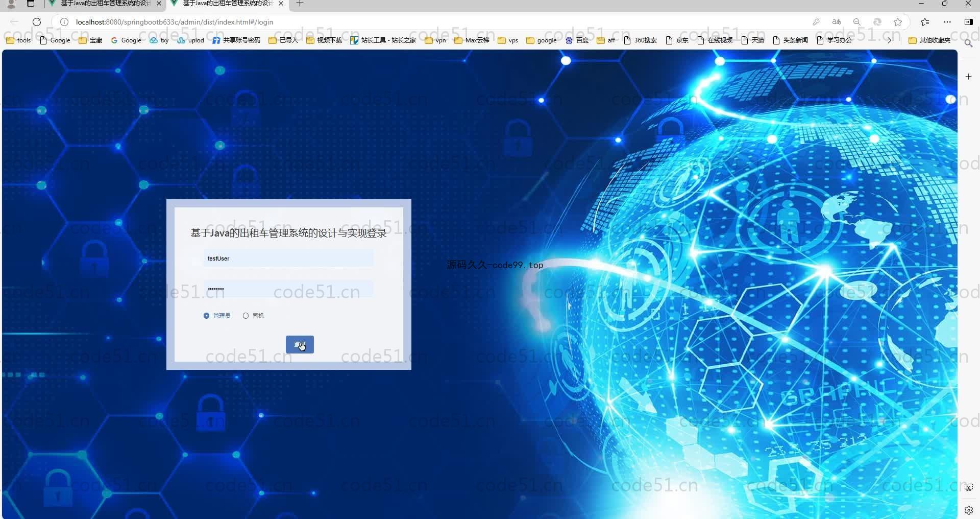Open the 天猫 bookmark
980x519 pixels.
click(753, 40)
